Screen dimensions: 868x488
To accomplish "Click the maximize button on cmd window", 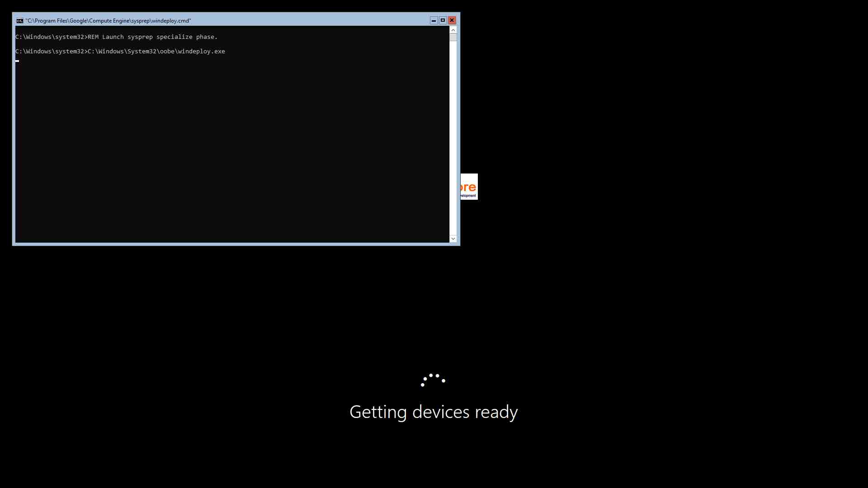I will tap(442, 20).
